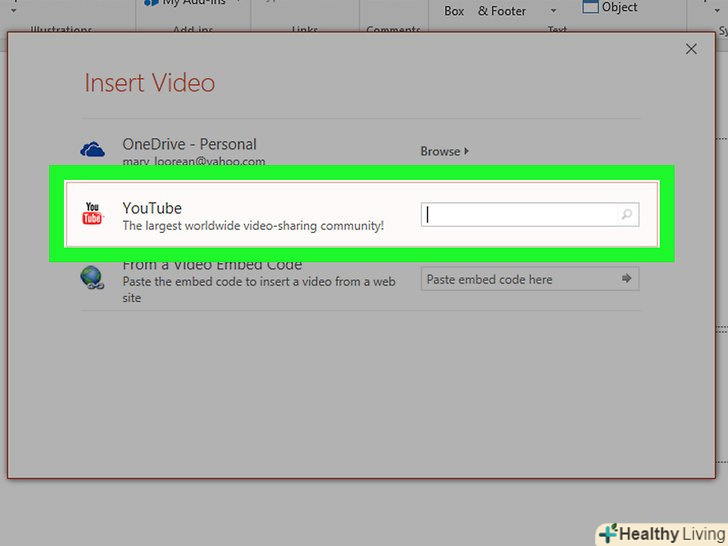
Task: Select the 'YouTube' source title
Action: [152, 208]
